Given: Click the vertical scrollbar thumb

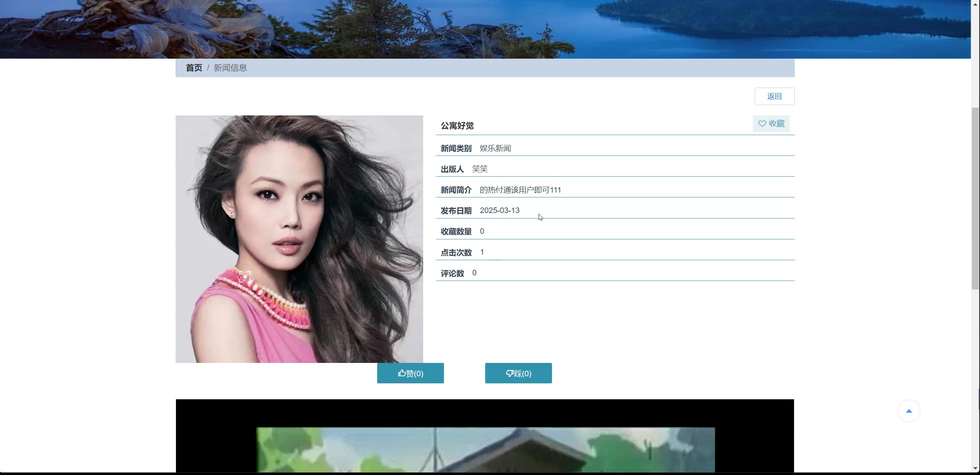Looking at the screenshot, I should point(976,198).
